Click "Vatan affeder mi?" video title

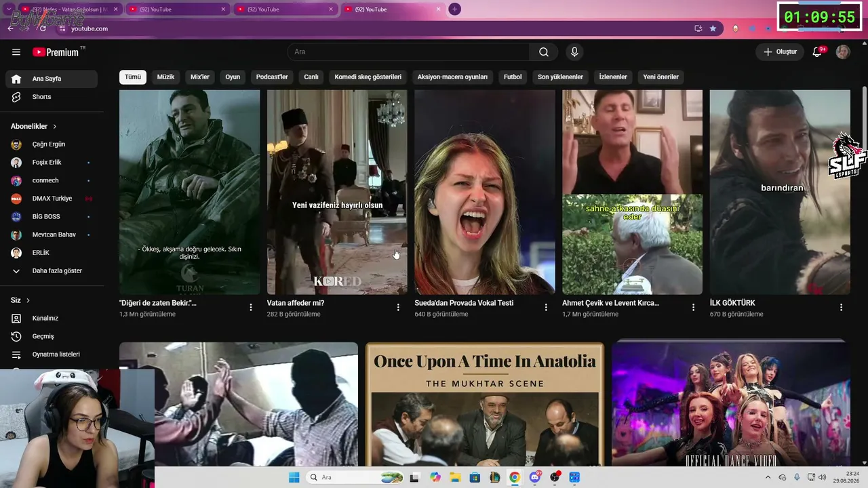point(296,303)
